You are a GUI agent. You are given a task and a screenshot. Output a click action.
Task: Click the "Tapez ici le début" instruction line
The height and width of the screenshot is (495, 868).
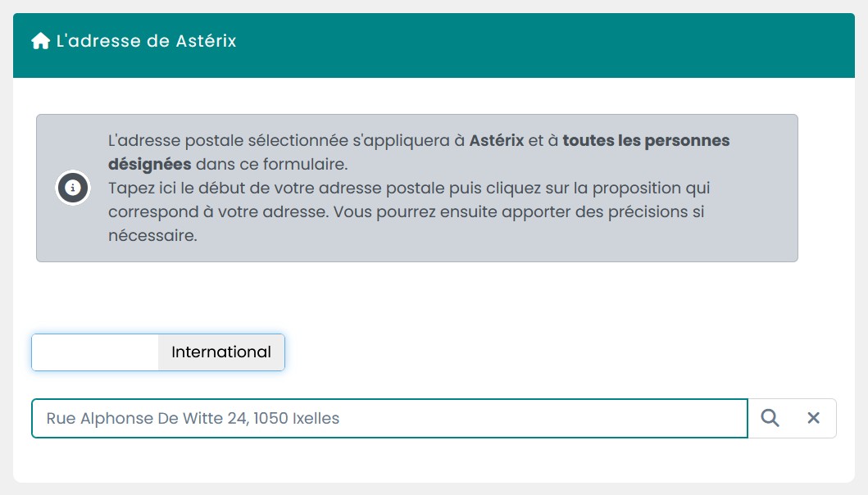[x=409, y=188]
